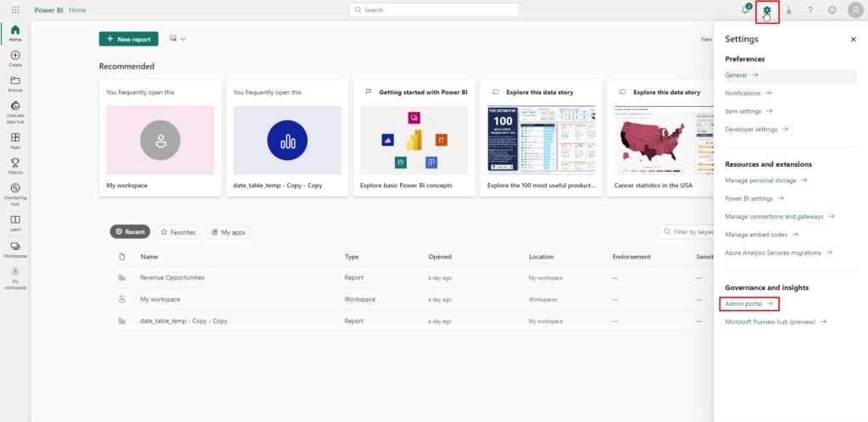Click the Power BI logo text
The height and width of the screenshot is (422, 868).
click(48, 10)
